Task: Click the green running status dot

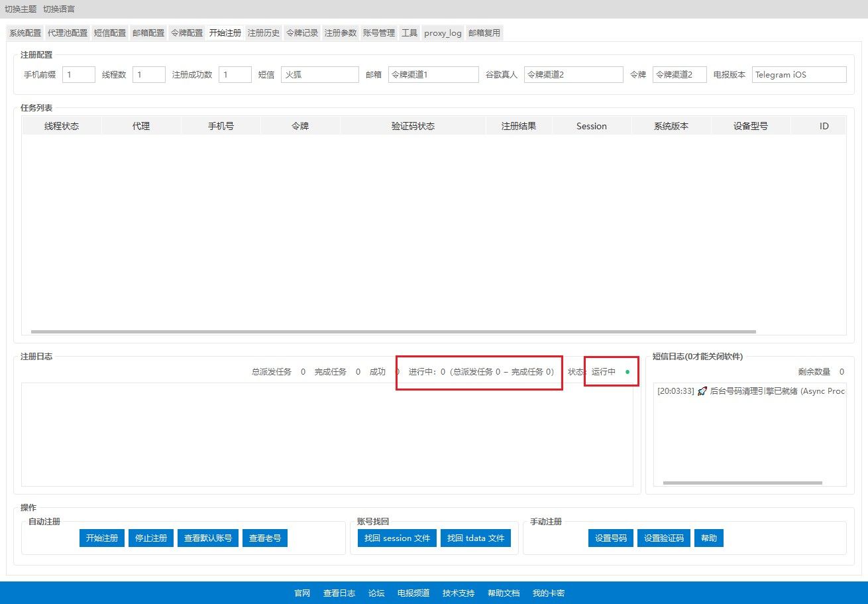Action: tap(627, 372)
